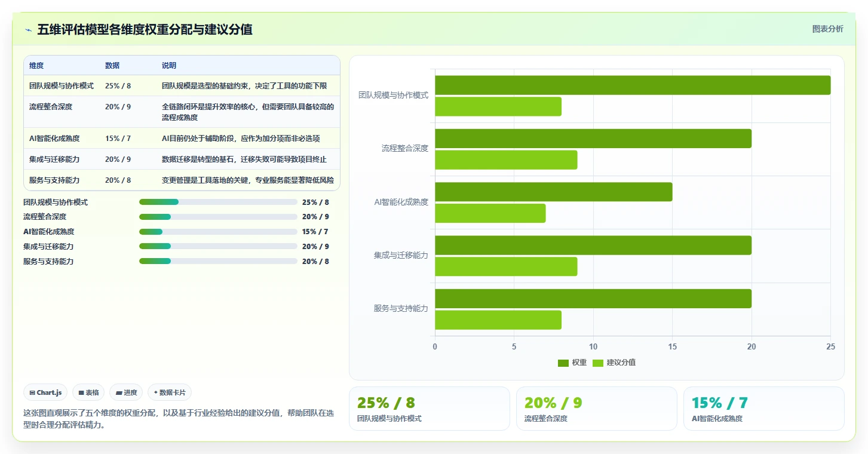Open the 15% / 7 data card
This screenshot has height=454, width=868.
764,409
